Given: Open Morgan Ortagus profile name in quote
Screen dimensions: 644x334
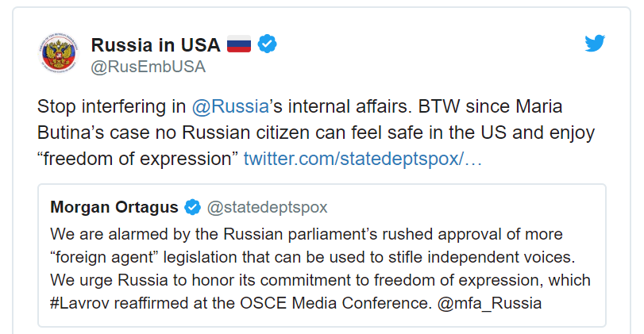Looking at the screenshot, I should pos(114,207).
